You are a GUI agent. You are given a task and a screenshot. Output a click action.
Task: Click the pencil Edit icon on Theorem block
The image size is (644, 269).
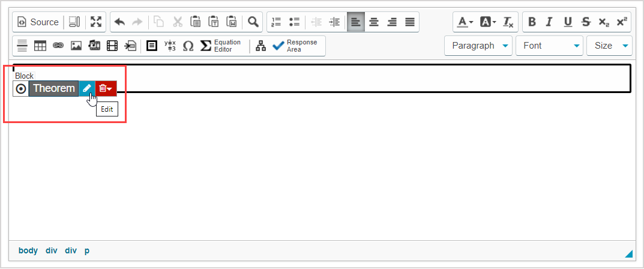click(x=87, y=88)
